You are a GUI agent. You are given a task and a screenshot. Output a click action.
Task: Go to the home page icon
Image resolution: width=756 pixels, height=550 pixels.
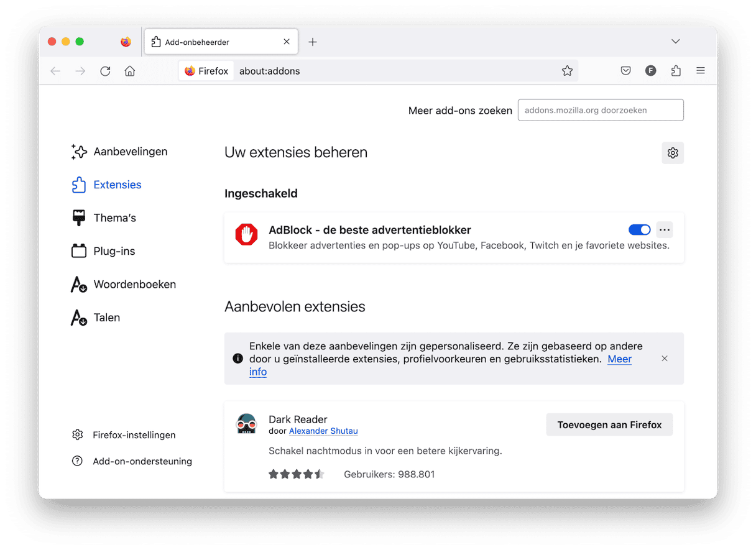pos(130,71)
